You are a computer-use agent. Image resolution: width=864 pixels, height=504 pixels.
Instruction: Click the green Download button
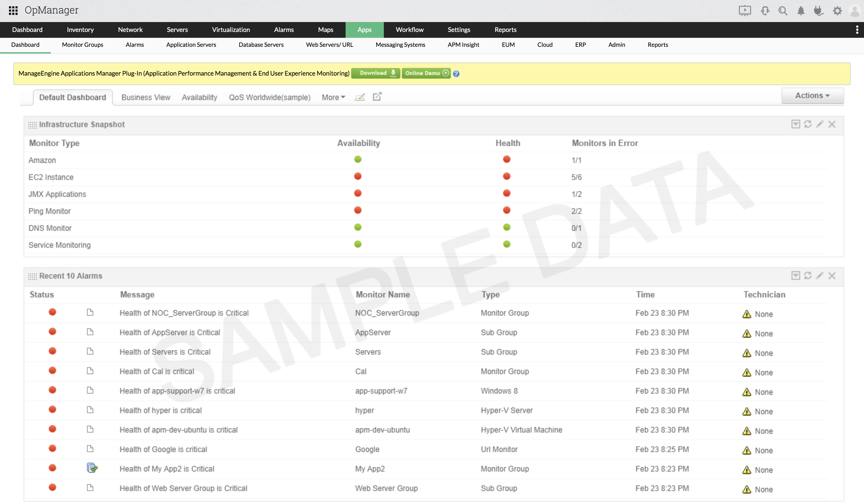[x=376, y=73]
